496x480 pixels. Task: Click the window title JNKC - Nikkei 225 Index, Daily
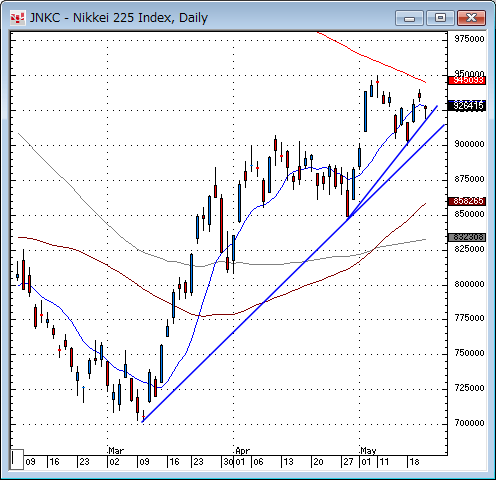(x=119, y=18)
